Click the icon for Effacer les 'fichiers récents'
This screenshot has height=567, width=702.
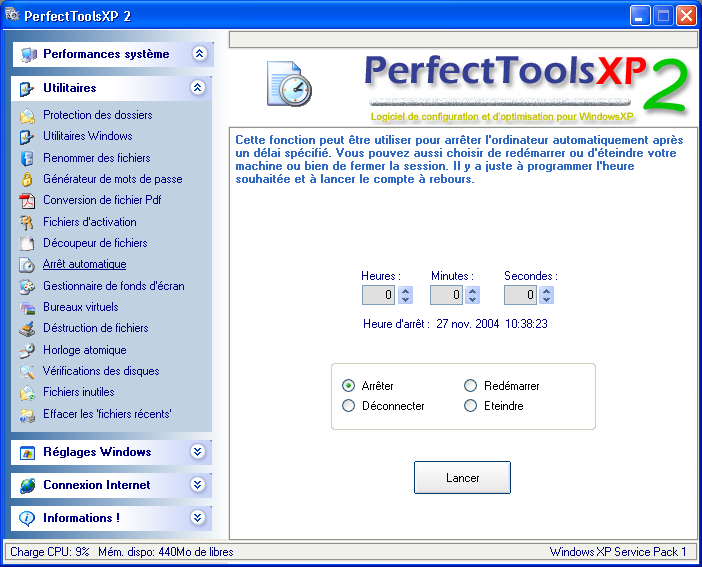pyautogui.click(x=27, y=415)
